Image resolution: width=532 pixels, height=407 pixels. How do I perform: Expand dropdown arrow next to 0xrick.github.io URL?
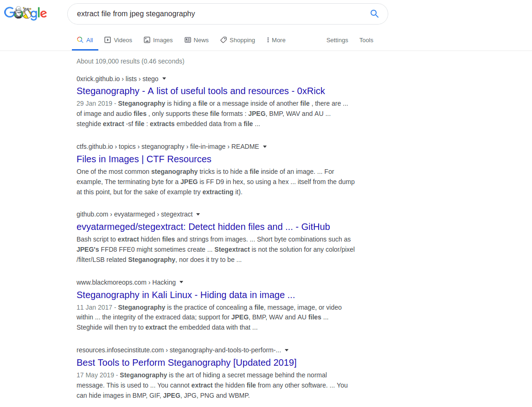pos(164,79)
